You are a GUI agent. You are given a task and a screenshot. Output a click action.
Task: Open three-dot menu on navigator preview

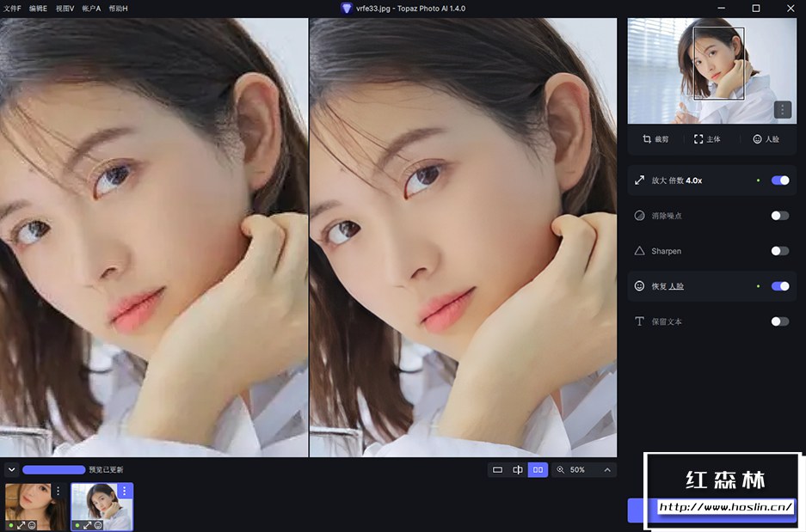coord(783,109)
